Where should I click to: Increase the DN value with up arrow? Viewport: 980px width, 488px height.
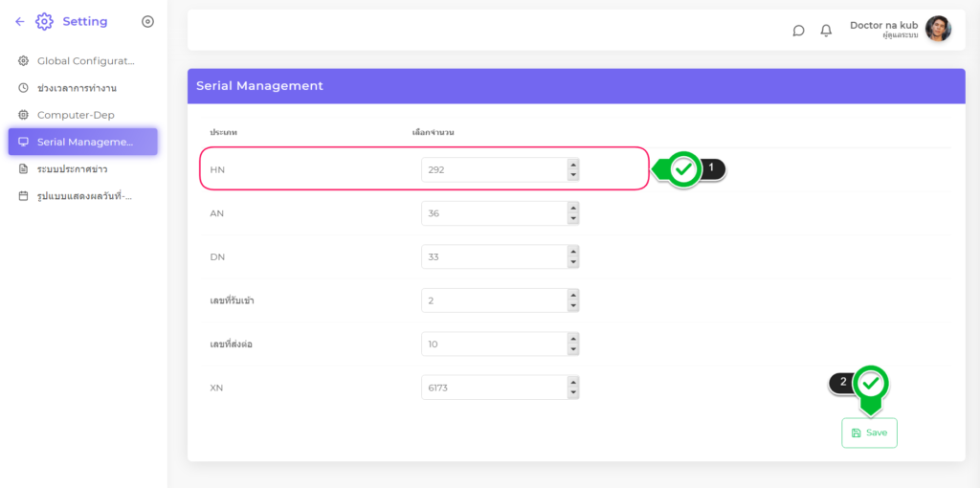[573, 252]
